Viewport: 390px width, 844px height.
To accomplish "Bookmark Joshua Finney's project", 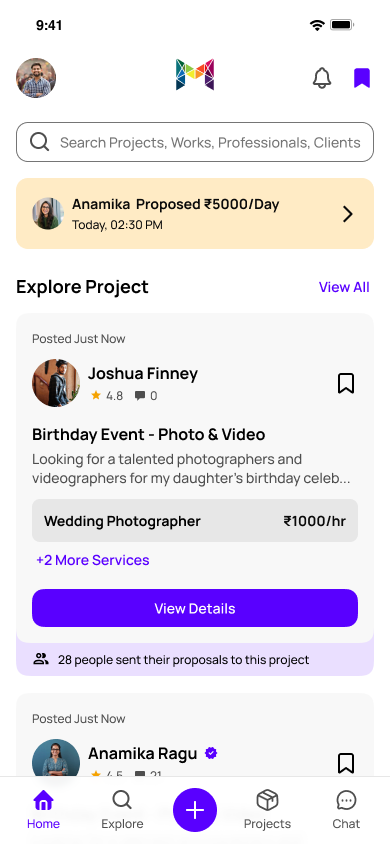I will 346,384.
